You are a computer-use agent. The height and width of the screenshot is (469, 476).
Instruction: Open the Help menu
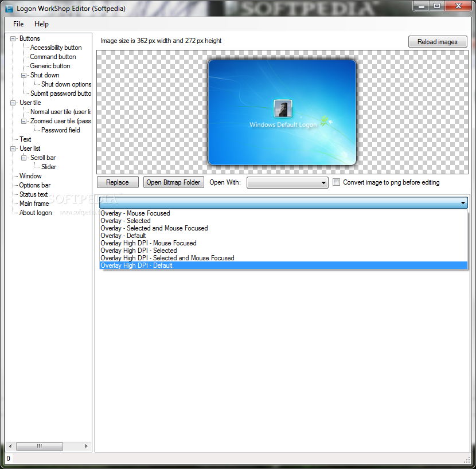[41, 24]
